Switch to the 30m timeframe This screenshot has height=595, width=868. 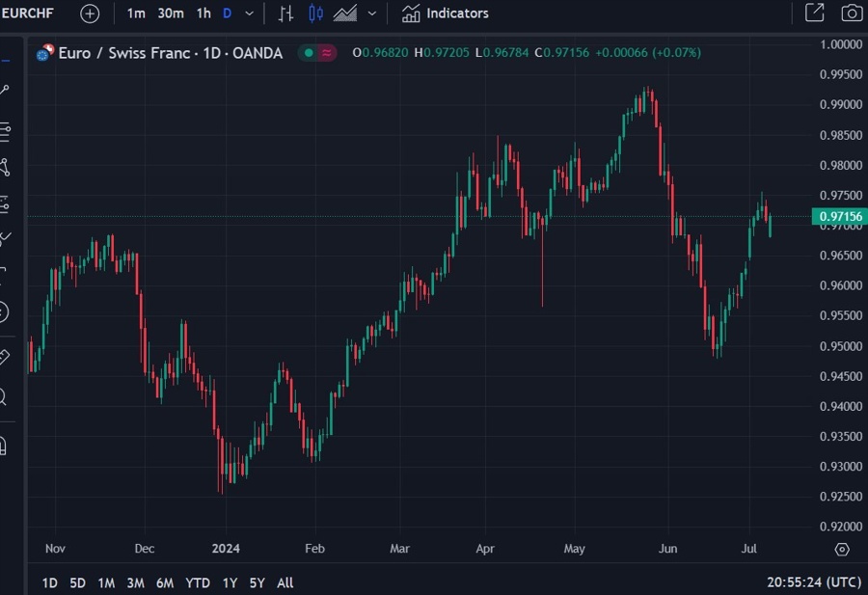171,14
